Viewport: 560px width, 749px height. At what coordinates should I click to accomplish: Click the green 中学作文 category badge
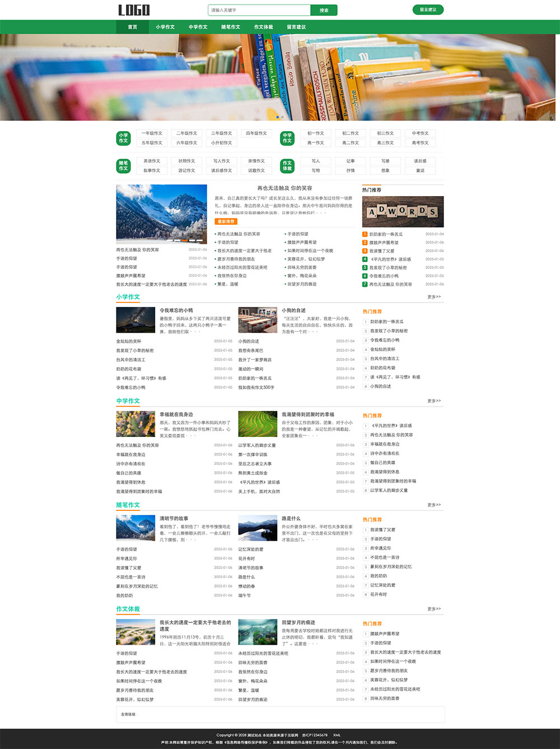tap(287, 138)
